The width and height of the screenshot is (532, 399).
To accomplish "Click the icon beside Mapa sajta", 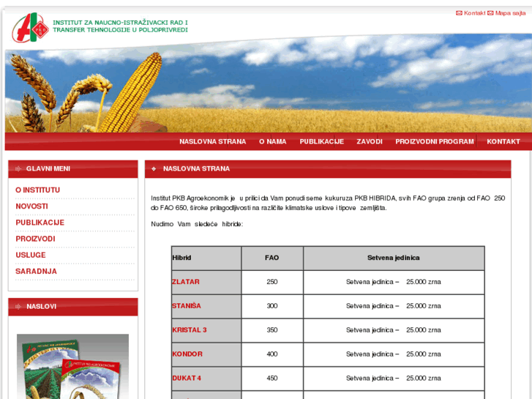I will coord(490,13).
